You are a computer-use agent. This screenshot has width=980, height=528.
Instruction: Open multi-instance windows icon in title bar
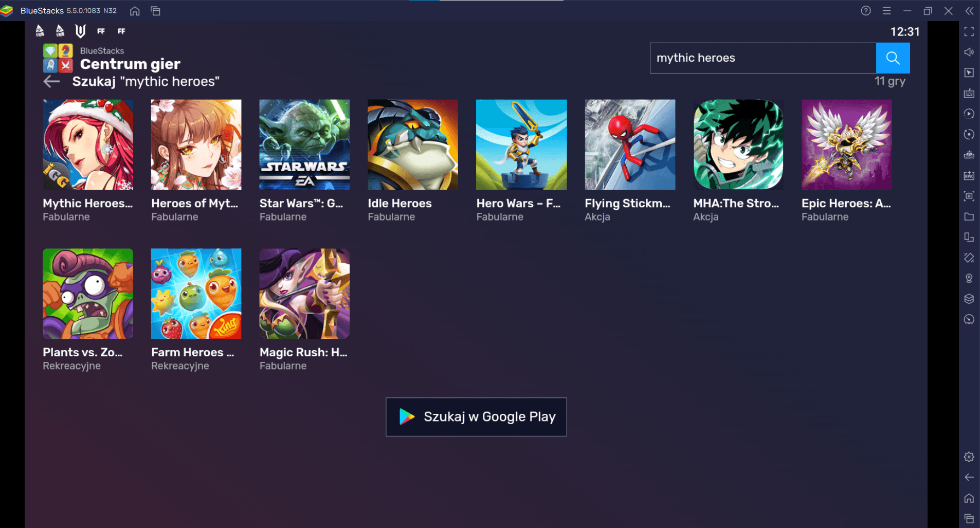tap(155, 11)
